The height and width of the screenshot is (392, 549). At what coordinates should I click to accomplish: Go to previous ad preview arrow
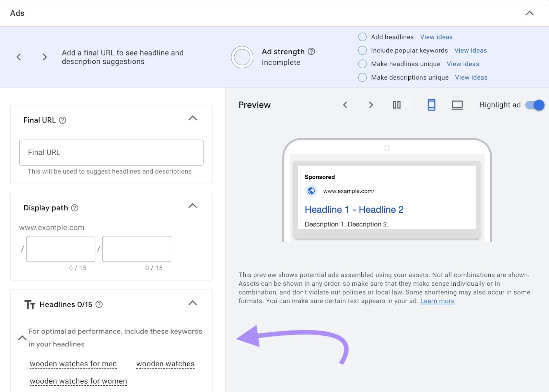click(345, 105)
